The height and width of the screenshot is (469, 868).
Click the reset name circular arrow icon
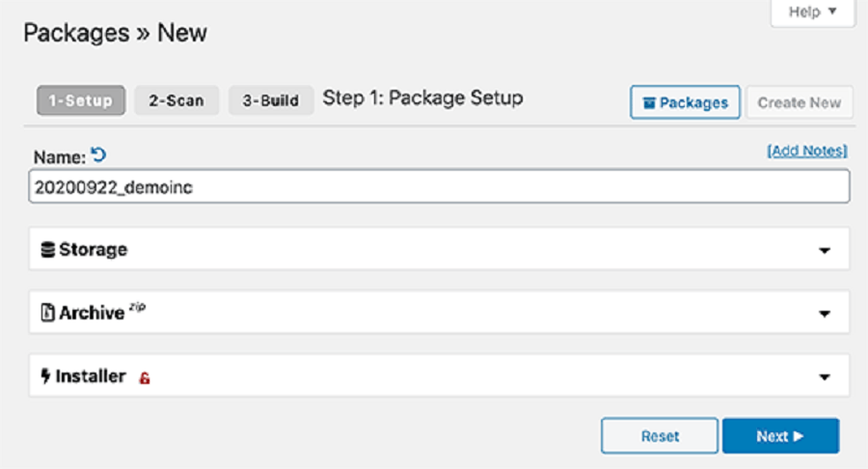98,154
